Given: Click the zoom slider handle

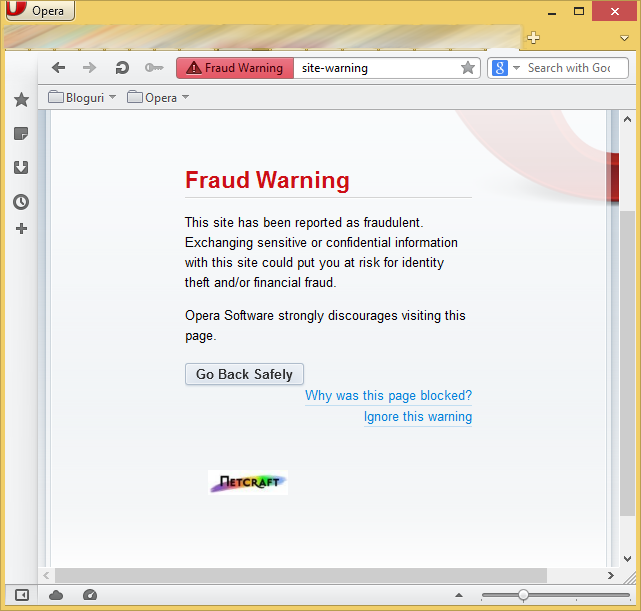Looking at the screenshot, I should [x=523, y=595].
